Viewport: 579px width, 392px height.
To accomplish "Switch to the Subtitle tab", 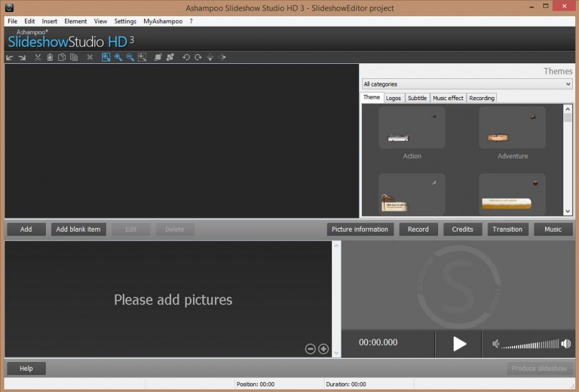I will (417, 98).
